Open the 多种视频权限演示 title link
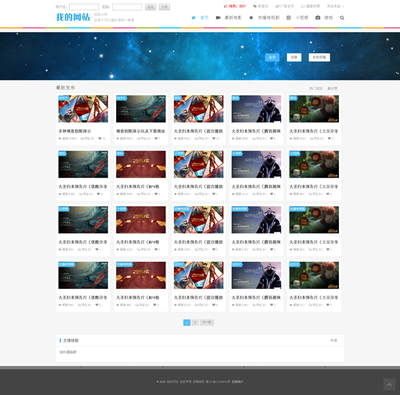The height and width of the screenshot is (395, 400). point(75,131)
